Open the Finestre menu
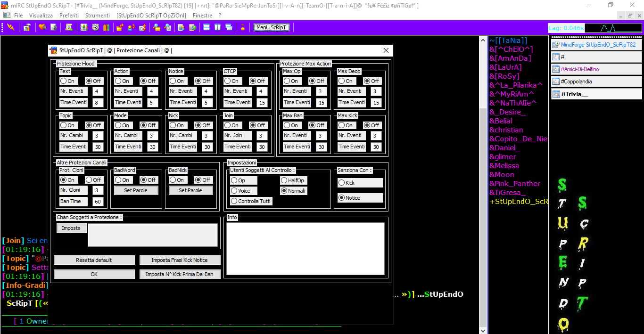This screenshot has width=644, height=334. [x=203, y=16]
